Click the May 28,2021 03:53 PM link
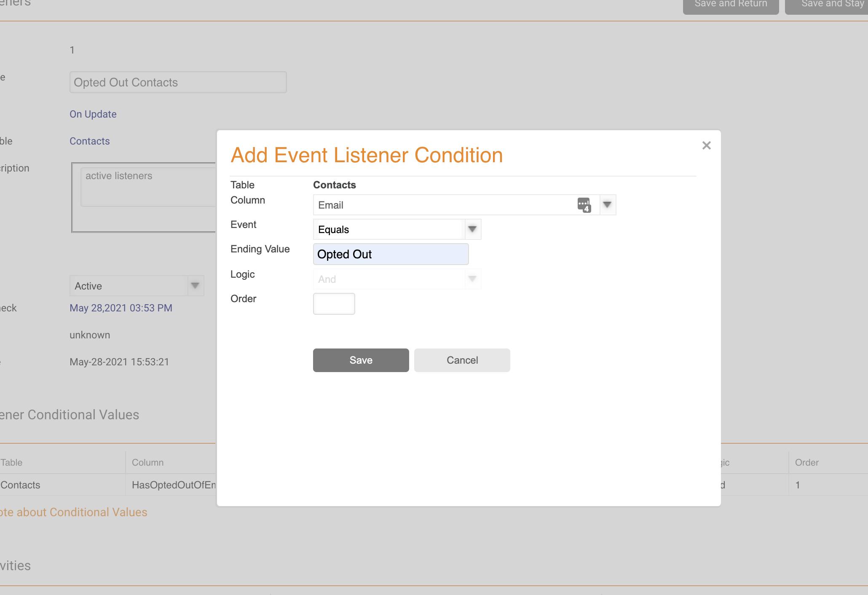Viewport: 868px width, 595px height. tap(121, 308)
